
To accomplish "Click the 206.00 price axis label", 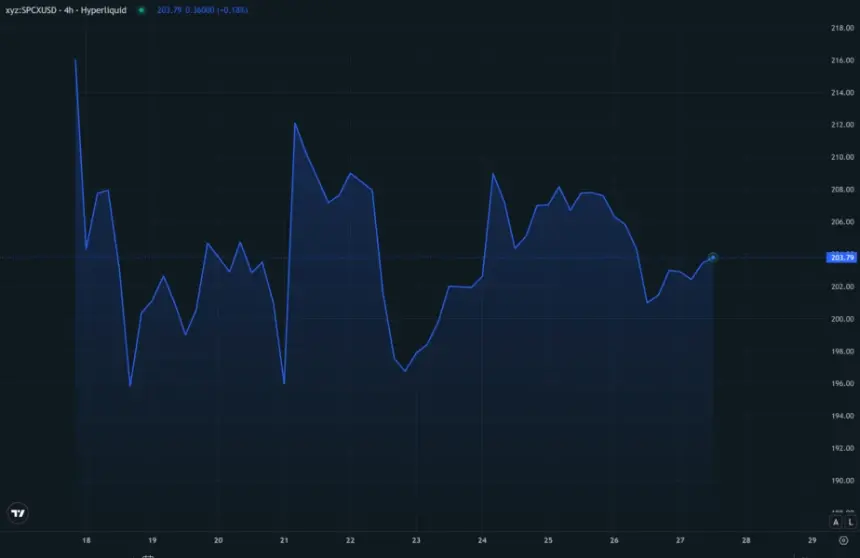I will tap(842, 222).
